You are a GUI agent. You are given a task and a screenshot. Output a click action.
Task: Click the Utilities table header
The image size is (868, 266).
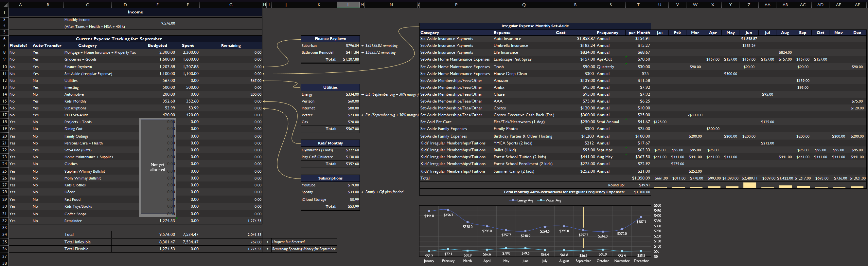click(330, 87)
